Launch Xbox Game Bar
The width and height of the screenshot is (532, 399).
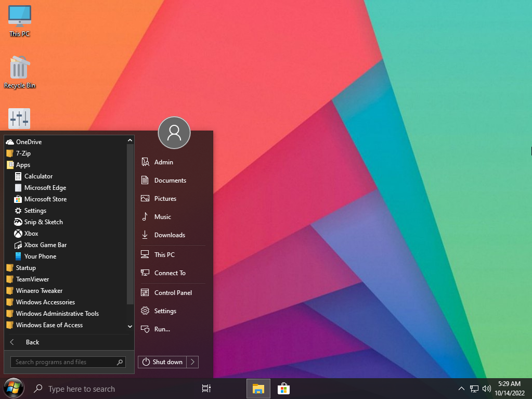tap(45, 245)
